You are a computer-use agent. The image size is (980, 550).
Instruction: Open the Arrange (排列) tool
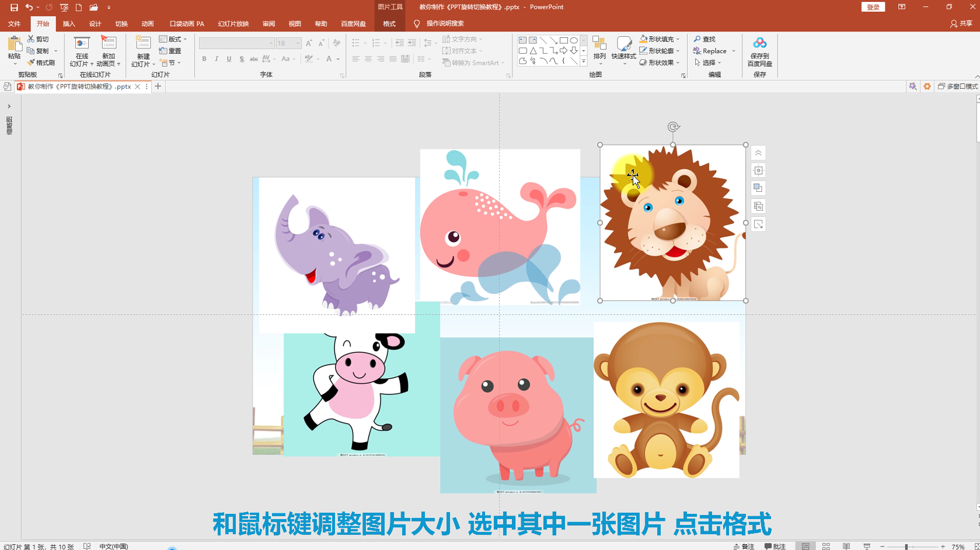click(x=599, y=50)
